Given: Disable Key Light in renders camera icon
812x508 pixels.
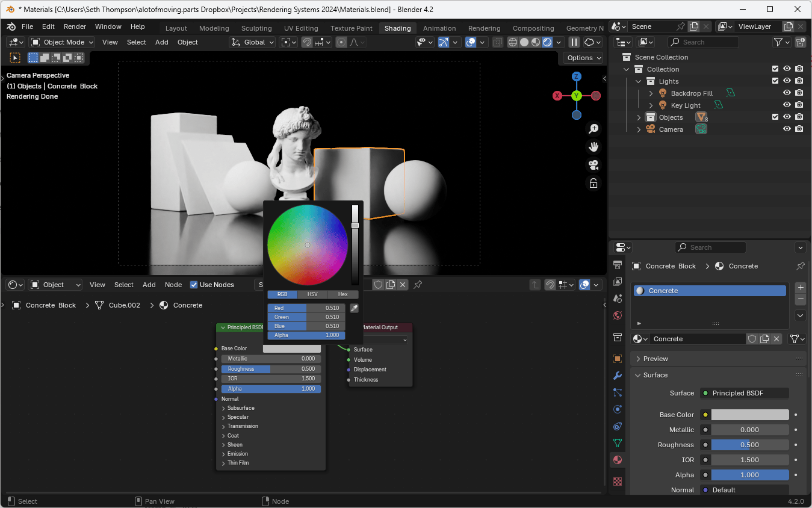Looking at the screenshot, I should pos(799,105).
